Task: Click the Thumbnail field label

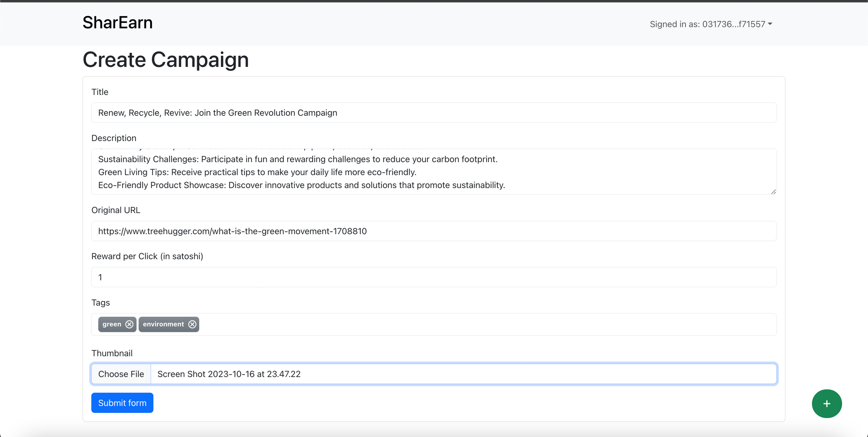Action: coord(112,353)
